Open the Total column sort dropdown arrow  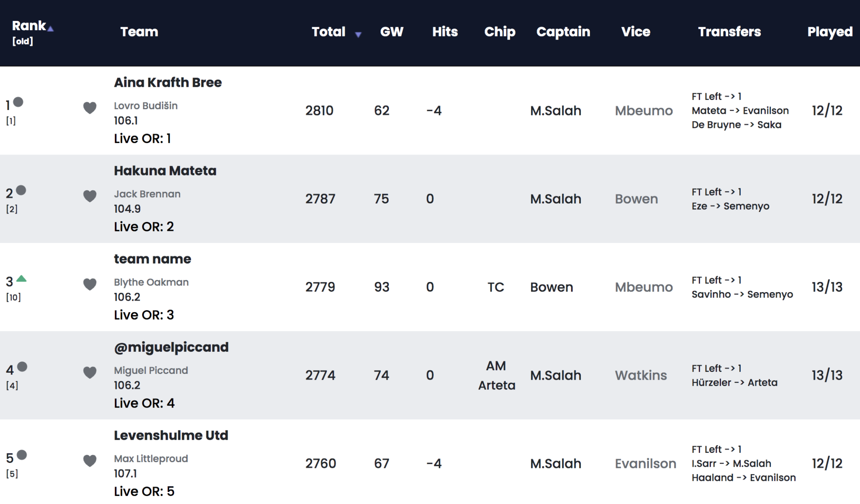tap(358, 35)
